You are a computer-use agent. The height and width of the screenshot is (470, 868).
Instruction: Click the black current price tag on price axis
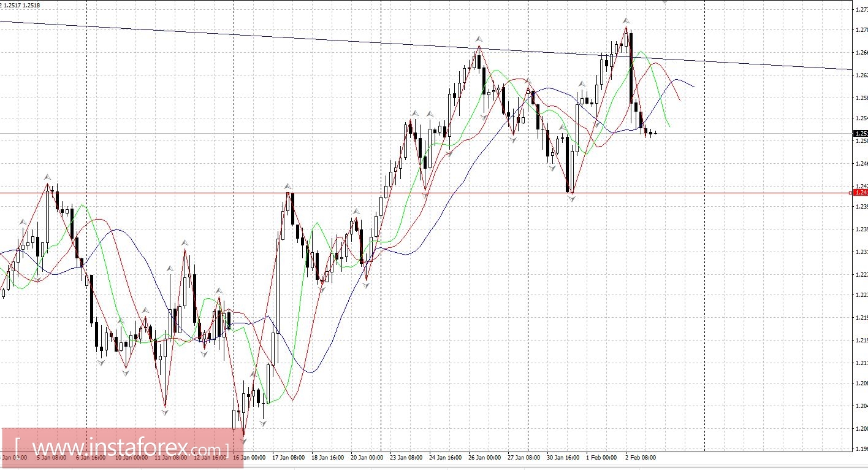pos(861,133)
